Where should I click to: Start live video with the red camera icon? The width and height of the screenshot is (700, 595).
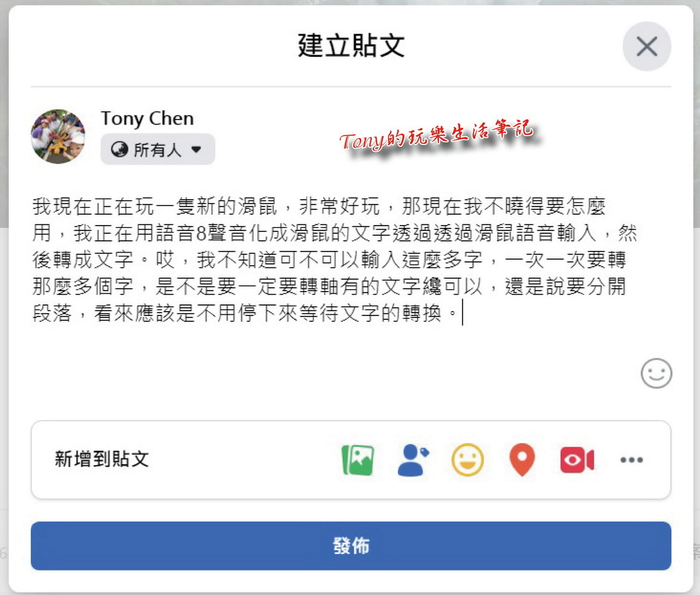coord(577,460)
